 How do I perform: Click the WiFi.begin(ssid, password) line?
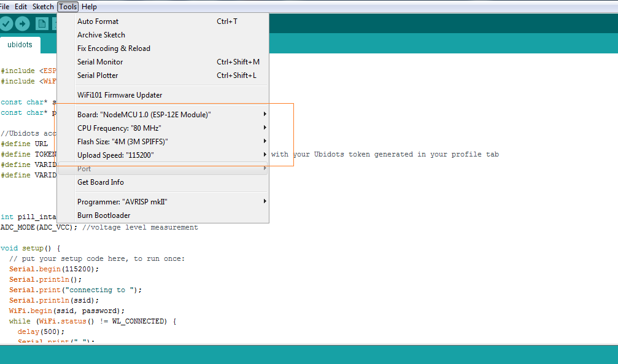[x=67, y=311]
